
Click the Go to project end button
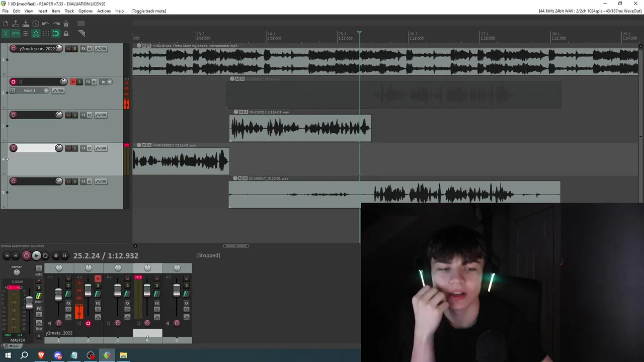pyautogui.click(x=16, y=256)
